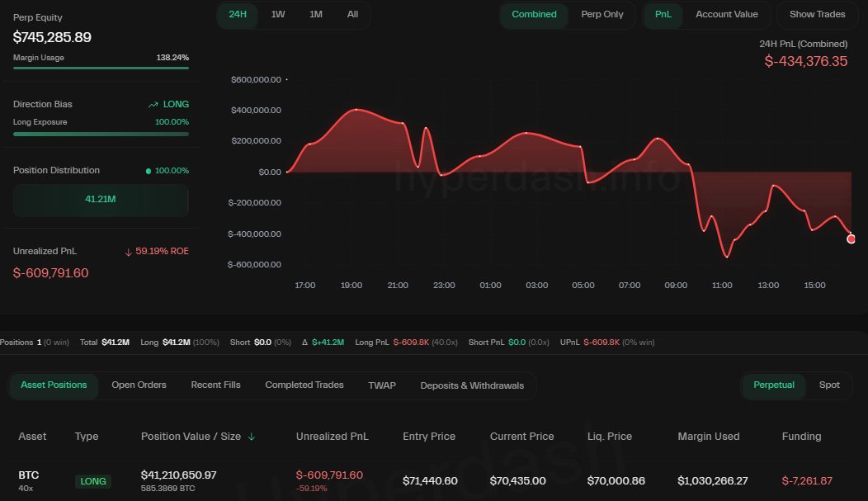This screenshot has width=868, height=501.
Task: Select the All time range
Action: [x=352, y=15]
